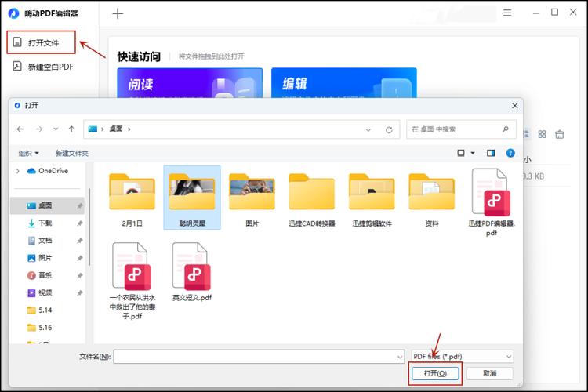Viewport: 588px width, 392px height.
Task: Create a new blank PDF (新建空白PDF)
Action: click(43, 67)
